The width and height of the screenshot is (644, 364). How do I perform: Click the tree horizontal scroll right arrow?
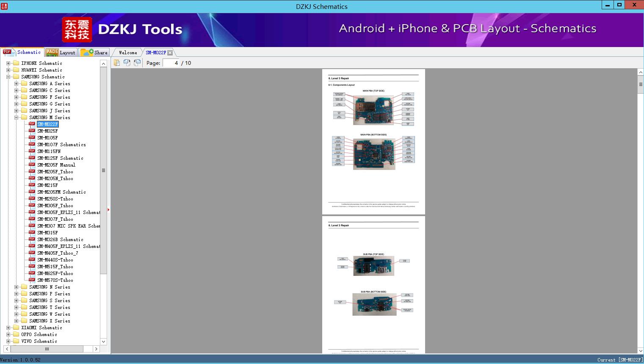point(96,349)
